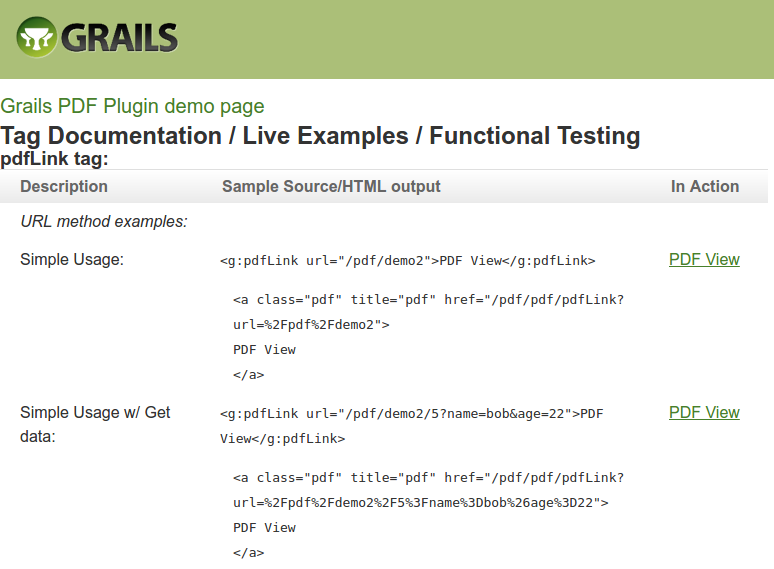This screenshot has height=569, width=774.
Task: Click the encoded line containing name%3Dbob%26age%3D22
Action: [x=420, y=502]
